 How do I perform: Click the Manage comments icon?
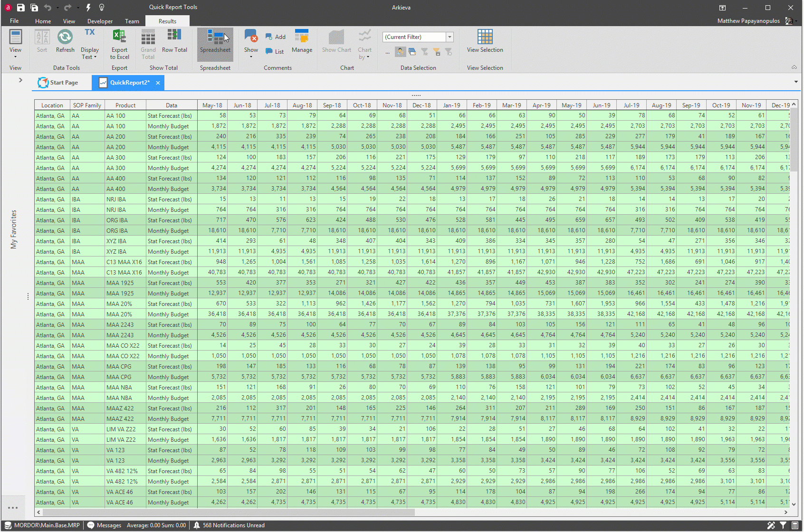tap(302, 36)
